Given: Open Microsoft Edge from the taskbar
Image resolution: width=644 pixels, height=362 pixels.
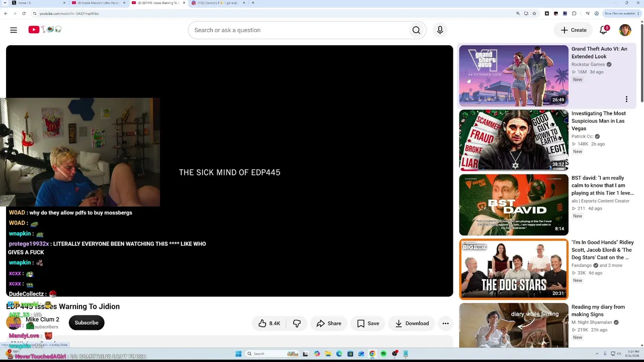Looking at the screenshot, I should click(339, 354).
